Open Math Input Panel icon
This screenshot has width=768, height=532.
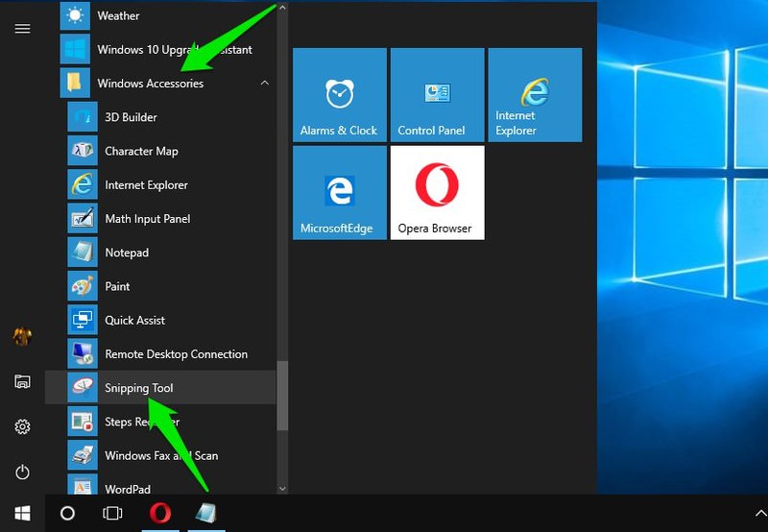(x=83, y=218)
